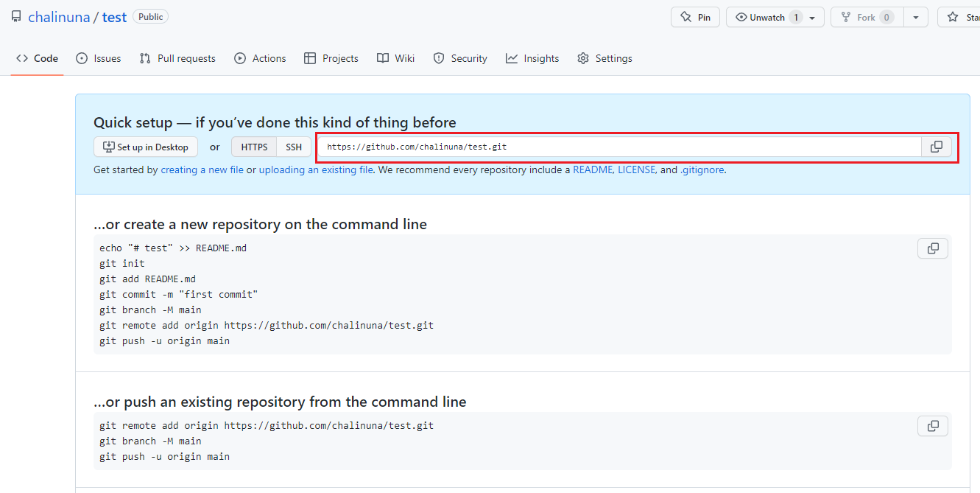Open the Projects tab
This screenshot has height=493, width=980.
pos(331,58)
